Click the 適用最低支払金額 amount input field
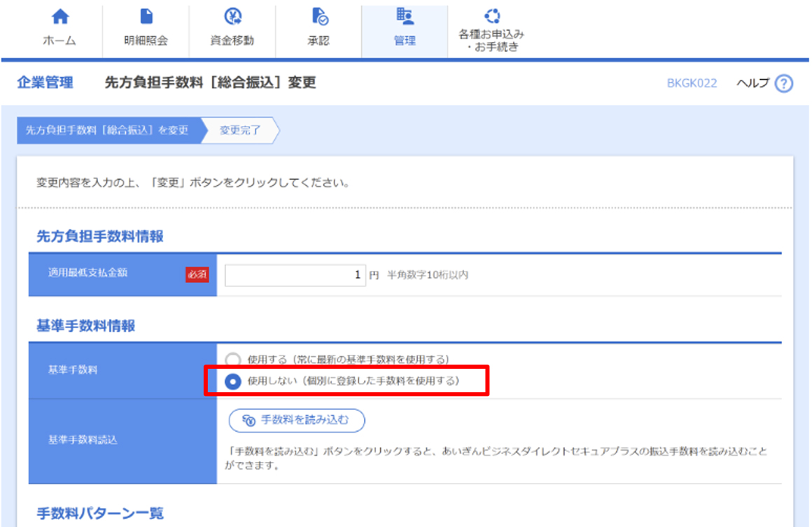Screen dimensions: 812x527 pyautogui.click(x=295, y=275)
